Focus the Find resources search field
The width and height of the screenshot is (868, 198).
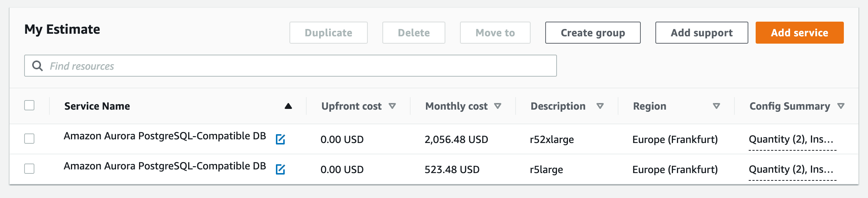coord(291,66)
